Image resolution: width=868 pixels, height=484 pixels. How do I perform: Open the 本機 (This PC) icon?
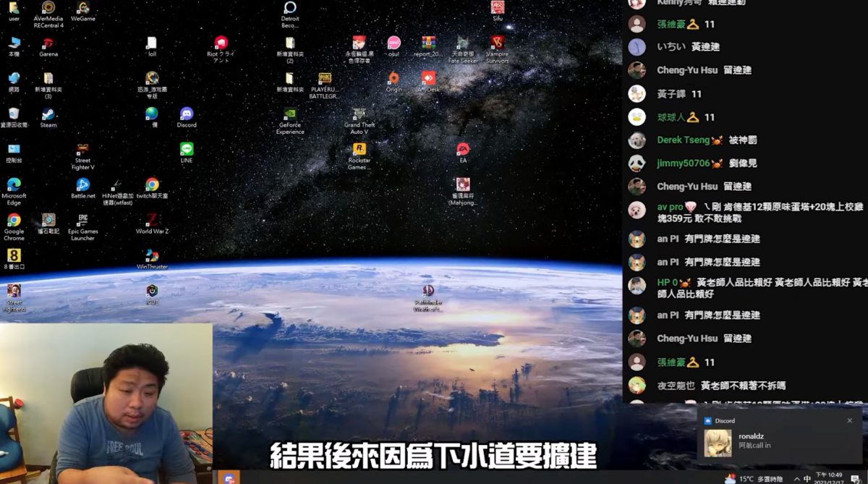(14, 46)
